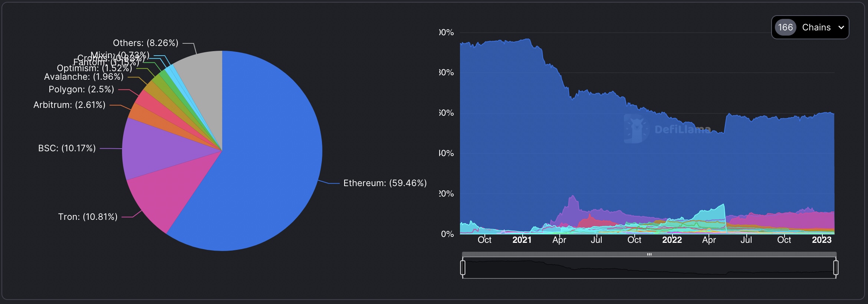Click the BSC (10.17%) label

(x=67, y=148)
